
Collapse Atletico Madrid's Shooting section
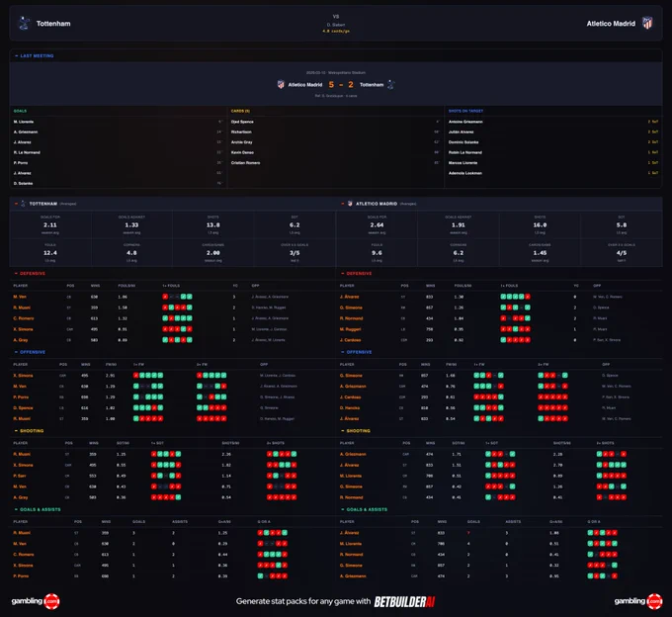[343, 430]
